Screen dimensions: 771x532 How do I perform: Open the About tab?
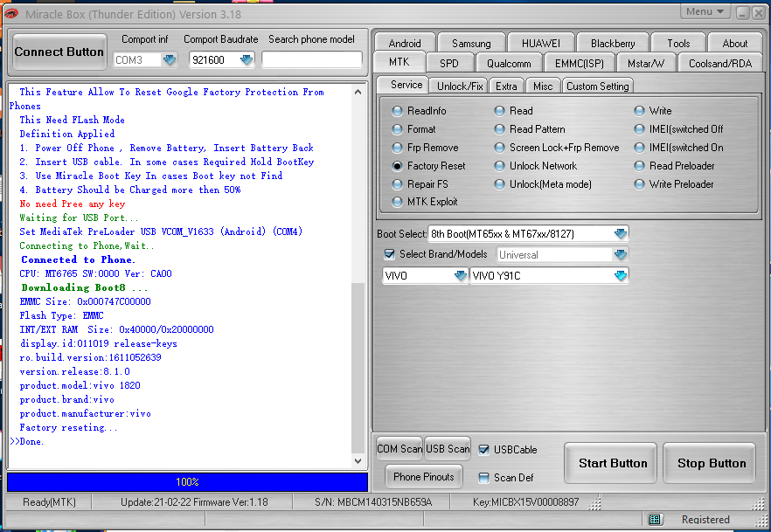coord(734,43)
